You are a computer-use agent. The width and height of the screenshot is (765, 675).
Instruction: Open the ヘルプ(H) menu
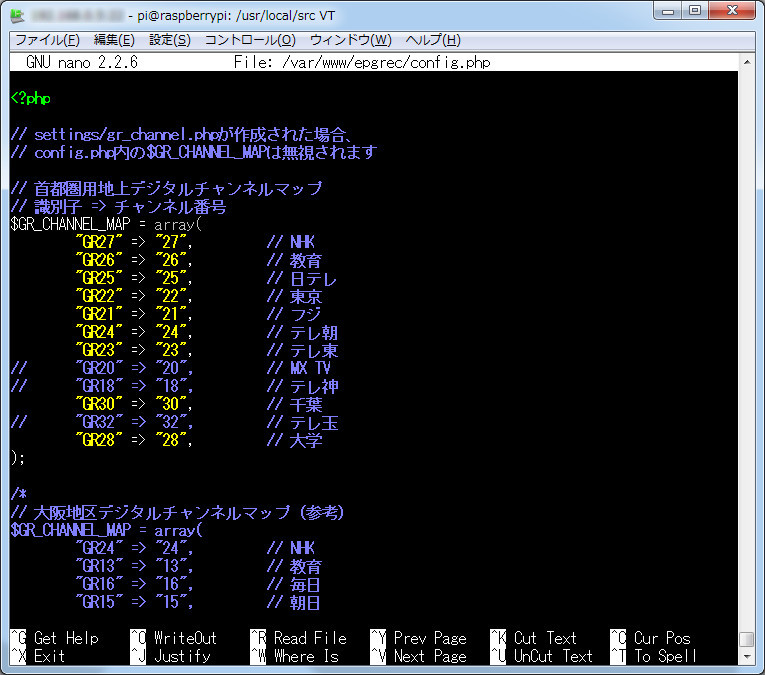433,40
